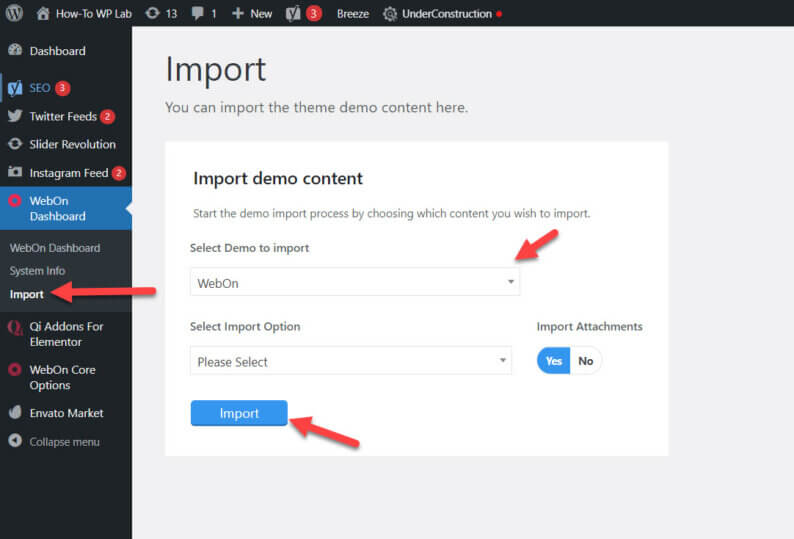The image size is (794, 539).
Task: Select the Import submenu item
Action: 27,294
